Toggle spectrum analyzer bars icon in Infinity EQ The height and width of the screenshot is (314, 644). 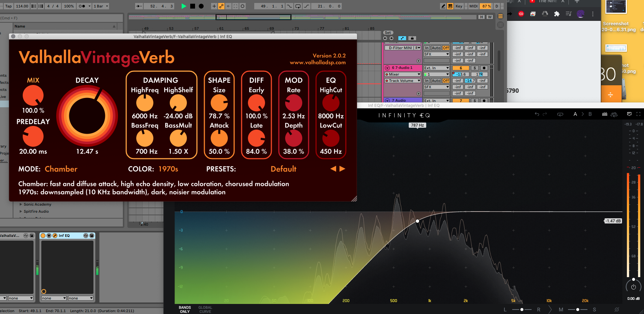[605, 114]
